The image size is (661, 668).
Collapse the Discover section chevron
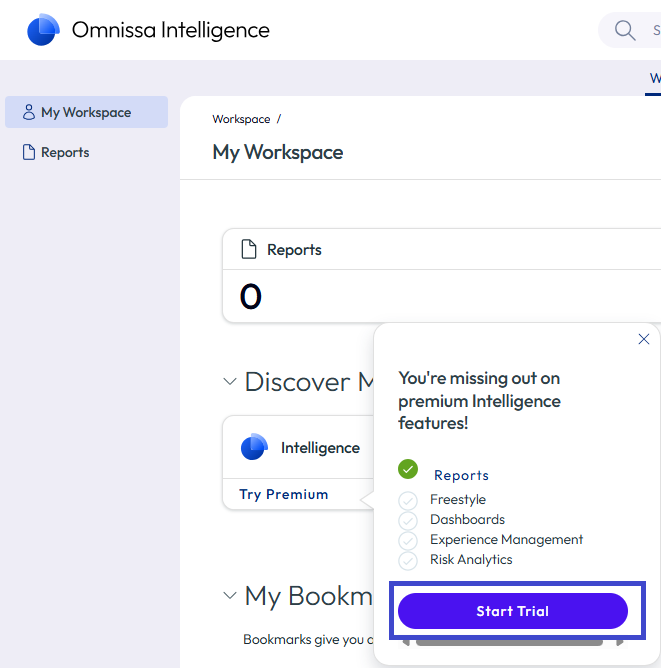click(230, 381)
